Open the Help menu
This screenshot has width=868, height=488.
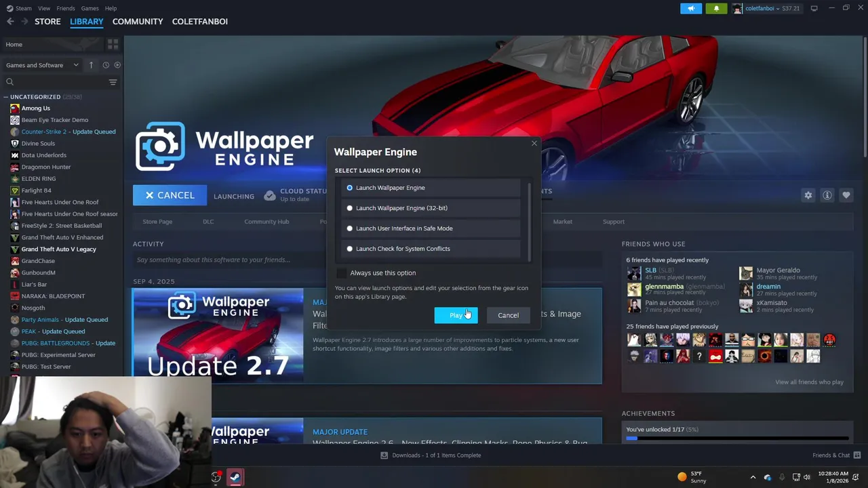pos(111,8)
